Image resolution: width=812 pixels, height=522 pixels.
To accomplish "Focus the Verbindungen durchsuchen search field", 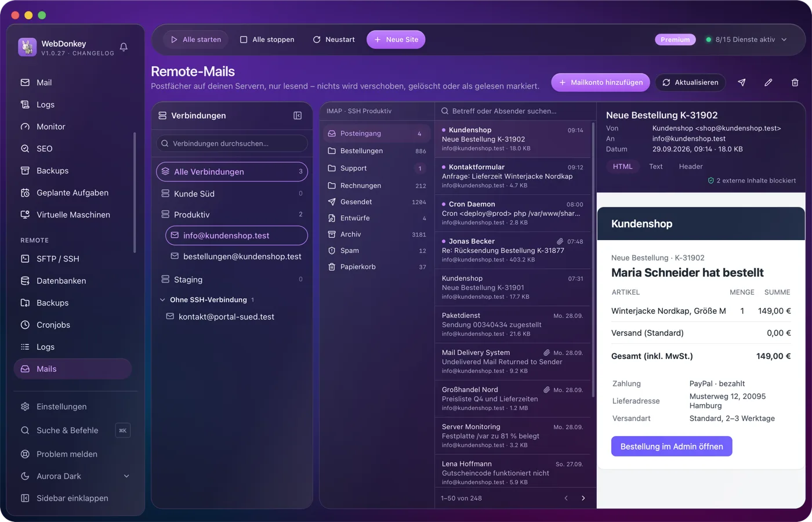I will pyautogui.click(x=232, y=143).
